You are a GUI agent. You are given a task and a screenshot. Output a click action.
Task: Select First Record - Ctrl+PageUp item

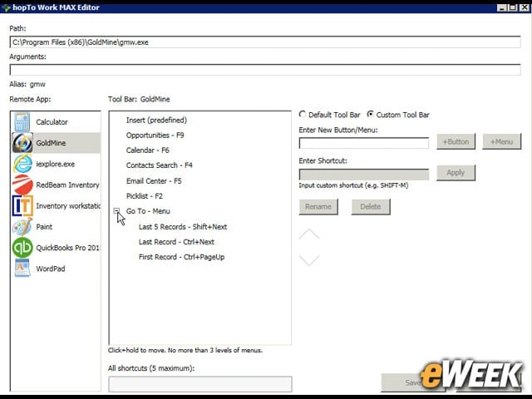coord(181,257)
